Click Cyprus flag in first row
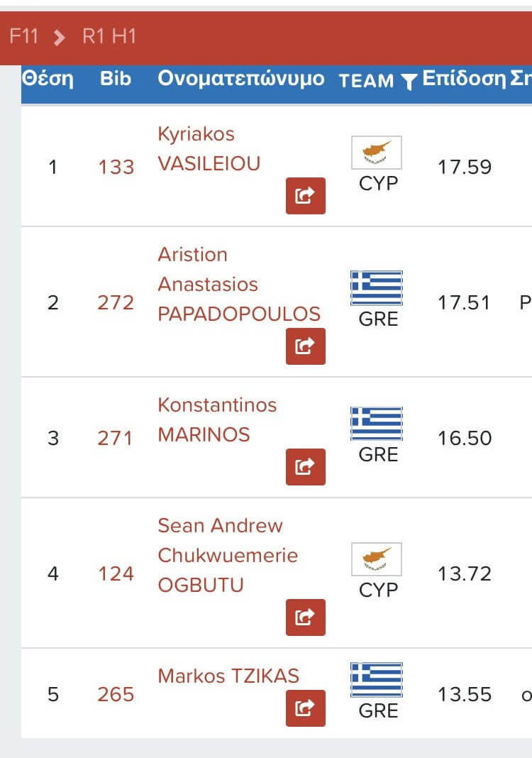532x758 pixels. pyautogui.click(x=377, y=153)
